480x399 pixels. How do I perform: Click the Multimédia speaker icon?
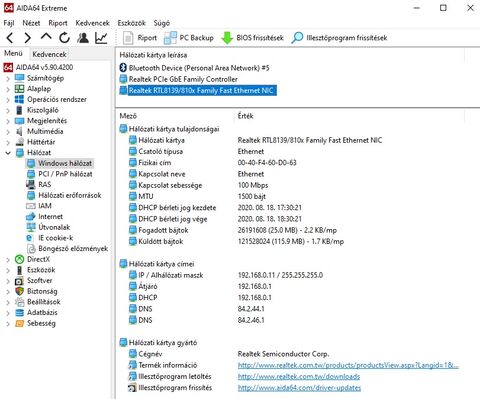[20, 131]
